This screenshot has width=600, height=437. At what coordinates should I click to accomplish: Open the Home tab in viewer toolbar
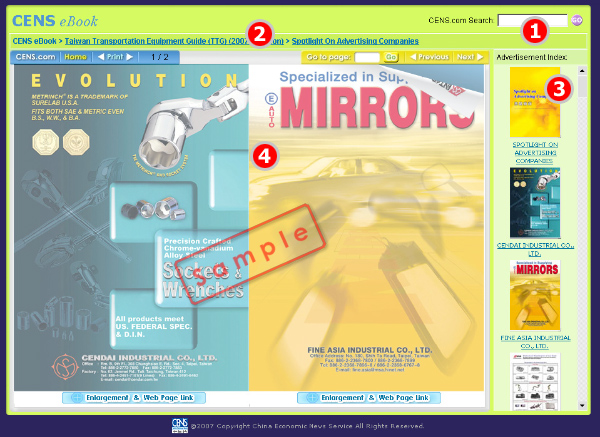pos(75,57)
